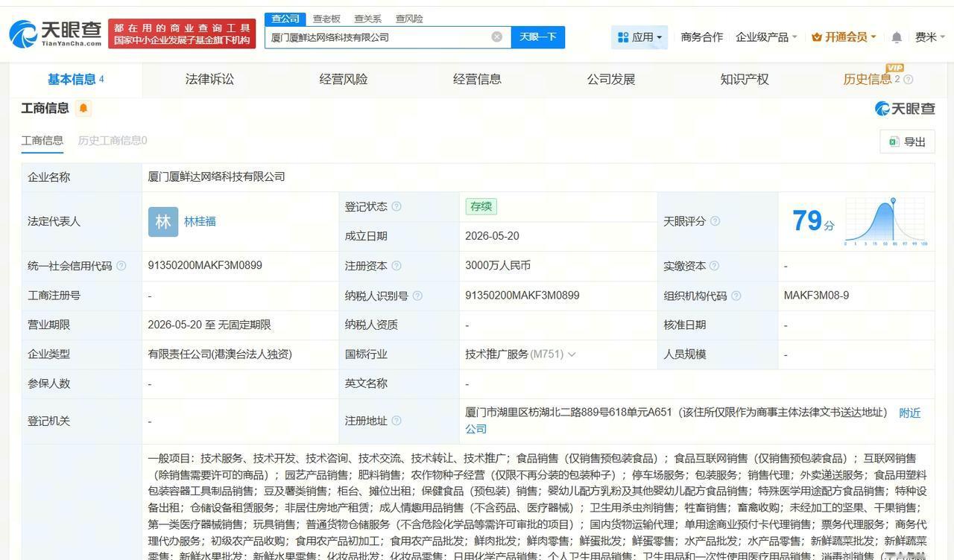
Task: Click help icon beside 注册资本
Action: point(397,266)
